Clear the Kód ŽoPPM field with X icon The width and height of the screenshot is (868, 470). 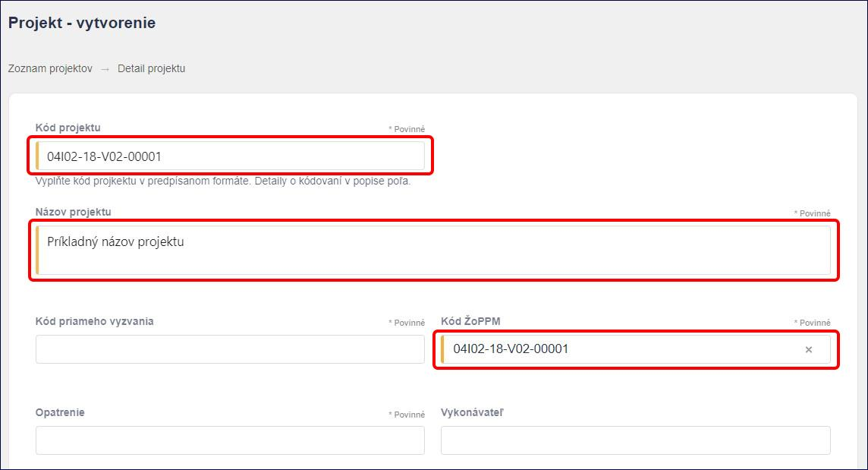click(809, 350)
